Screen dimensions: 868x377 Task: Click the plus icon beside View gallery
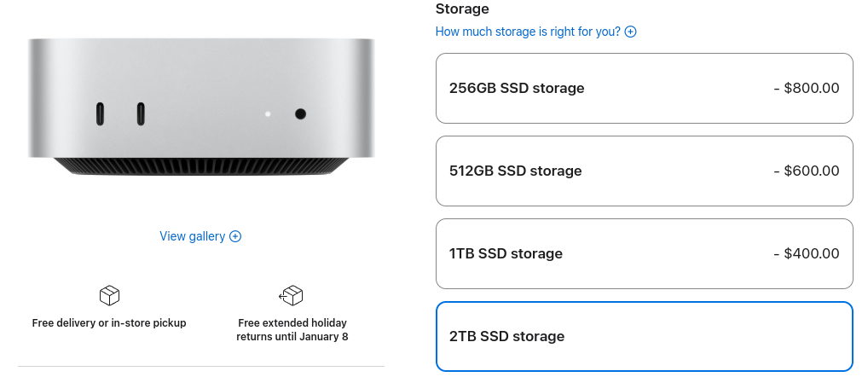pos(236,236)
